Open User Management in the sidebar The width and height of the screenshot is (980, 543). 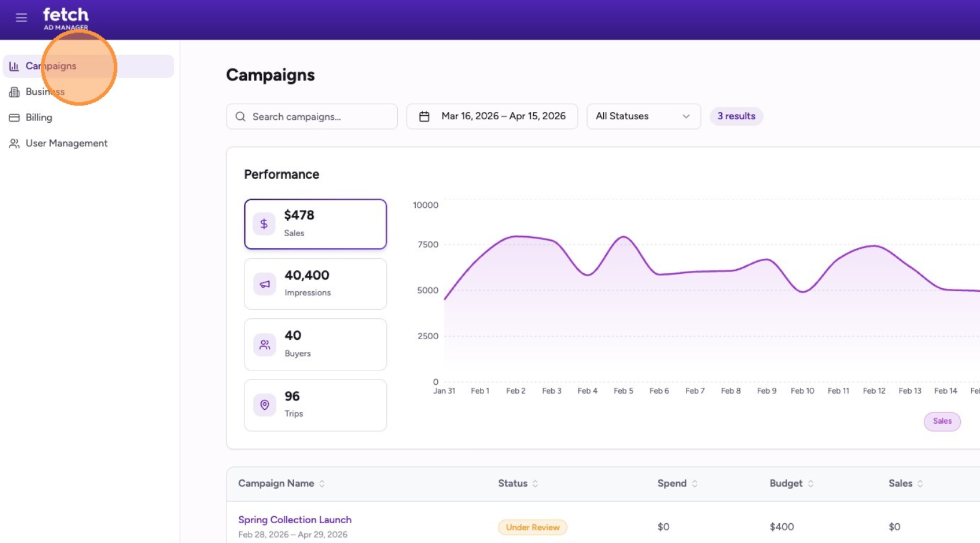pyautogui.click(x=89, y=143)
